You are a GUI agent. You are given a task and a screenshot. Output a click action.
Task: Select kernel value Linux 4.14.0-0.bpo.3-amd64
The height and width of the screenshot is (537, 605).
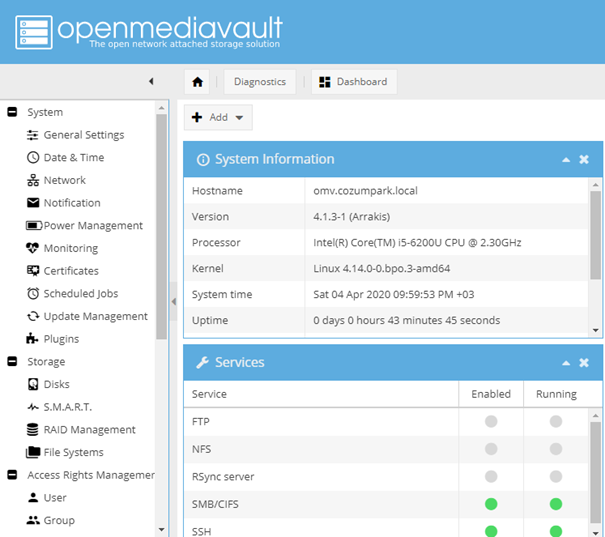[381, 268]
